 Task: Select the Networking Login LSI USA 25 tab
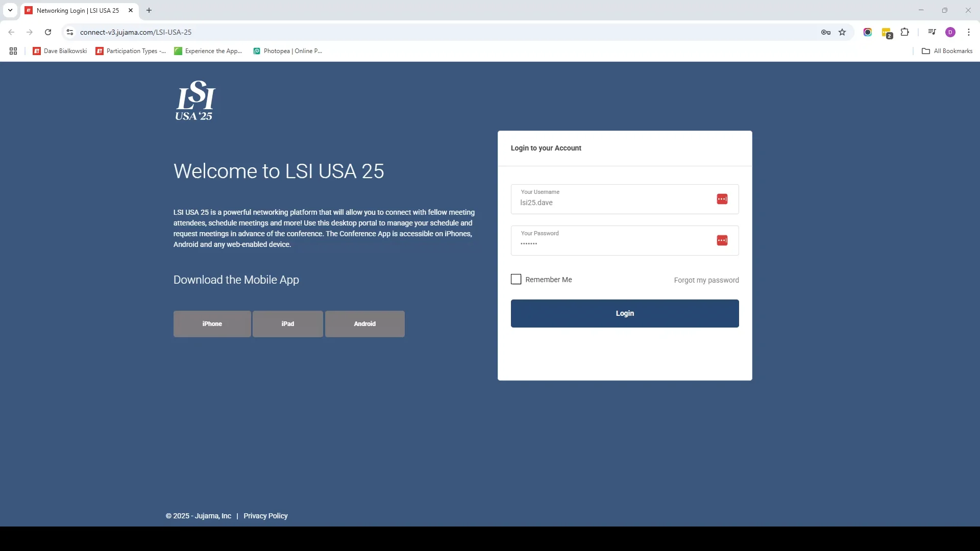coord(78,10)
